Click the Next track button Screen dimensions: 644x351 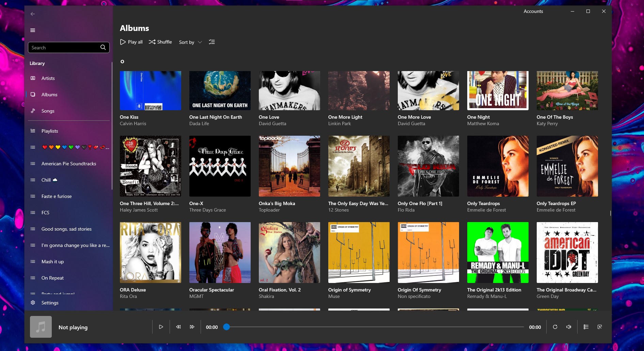192,327
